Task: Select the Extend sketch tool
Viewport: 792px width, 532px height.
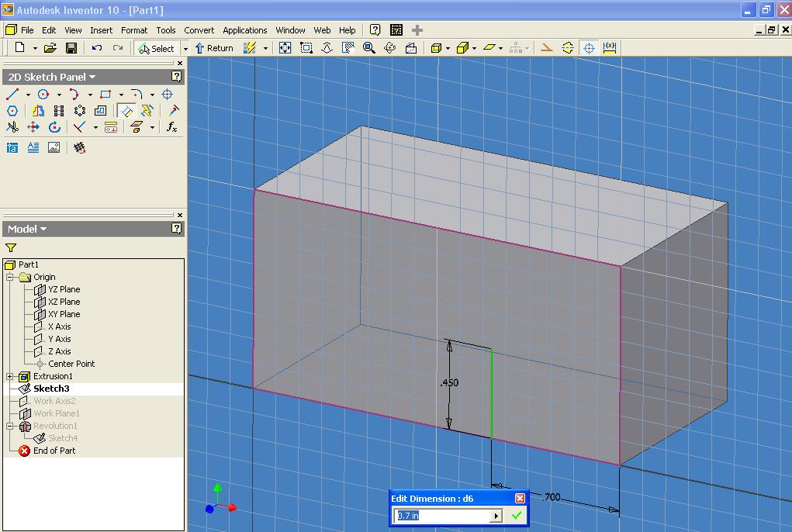Action: [173, 111]
